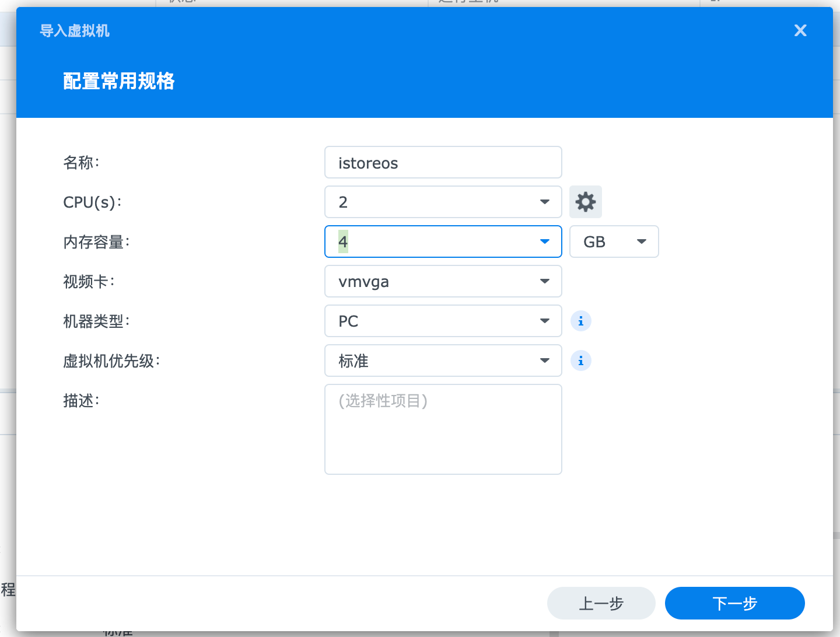Image resolution: width=840 pixels, height=637 pixels.
Task: Open CPU advanced settings via gear icon
Action: tap(585, 202)
